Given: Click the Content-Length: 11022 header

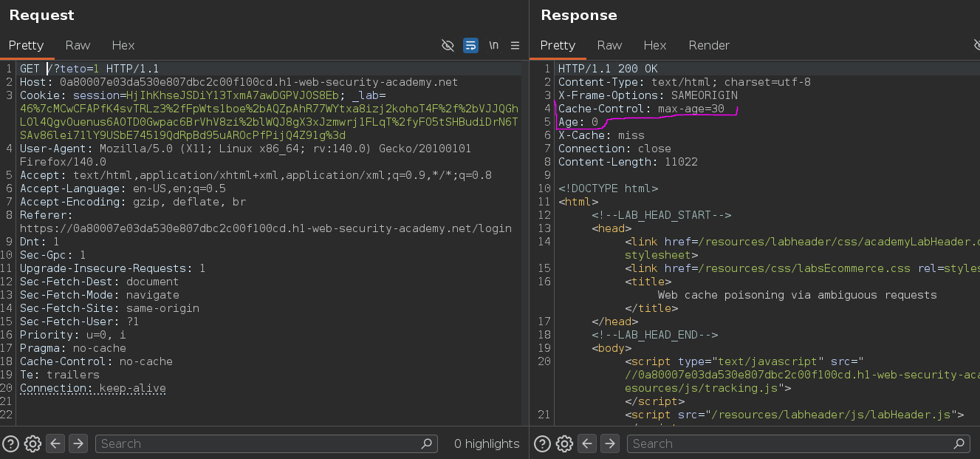Looking at the screenshot, I should click(x=628, y=162).
